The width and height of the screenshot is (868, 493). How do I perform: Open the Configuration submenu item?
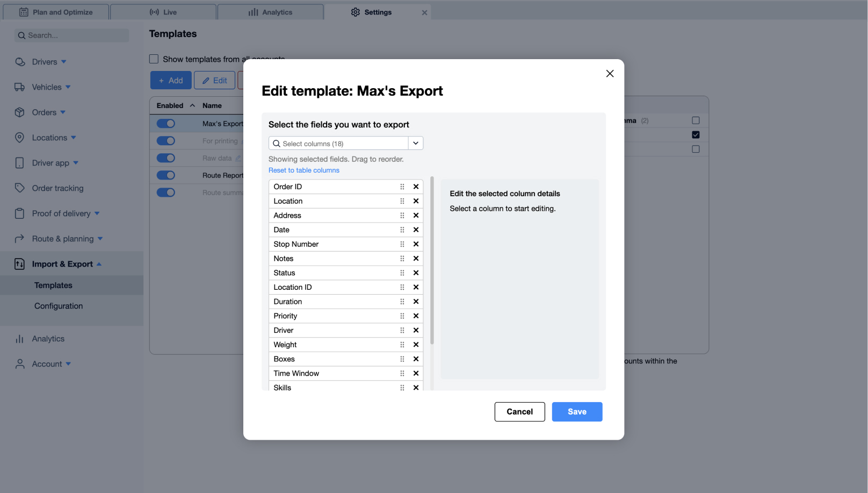tap(59, 306)
